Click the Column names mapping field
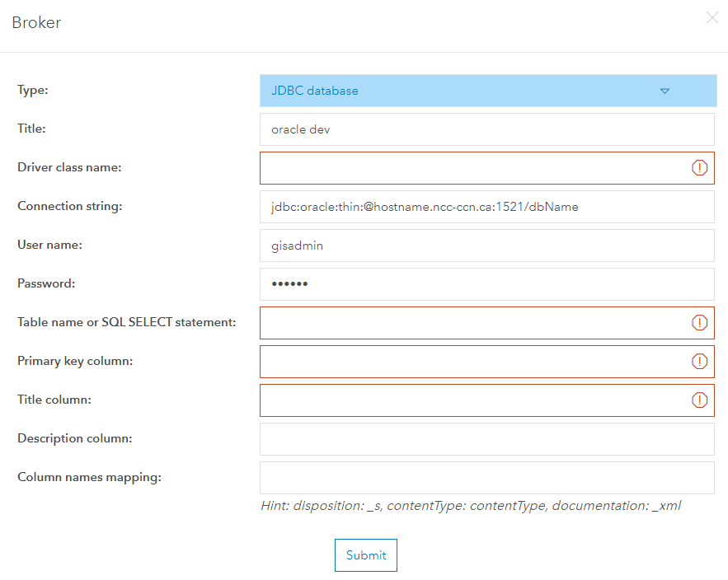Image resolution: width=728 pixels, height=580 pixels. (x=486, y=478)
